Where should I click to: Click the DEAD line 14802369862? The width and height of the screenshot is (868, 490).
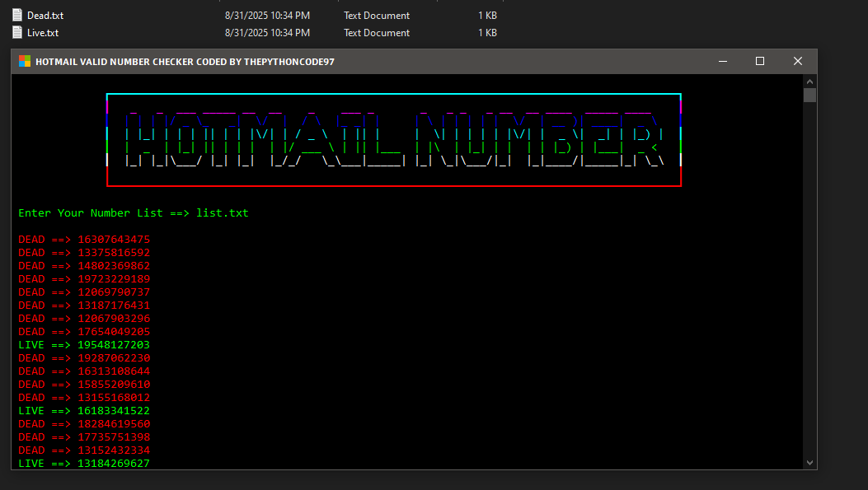(x=84, y=266)
